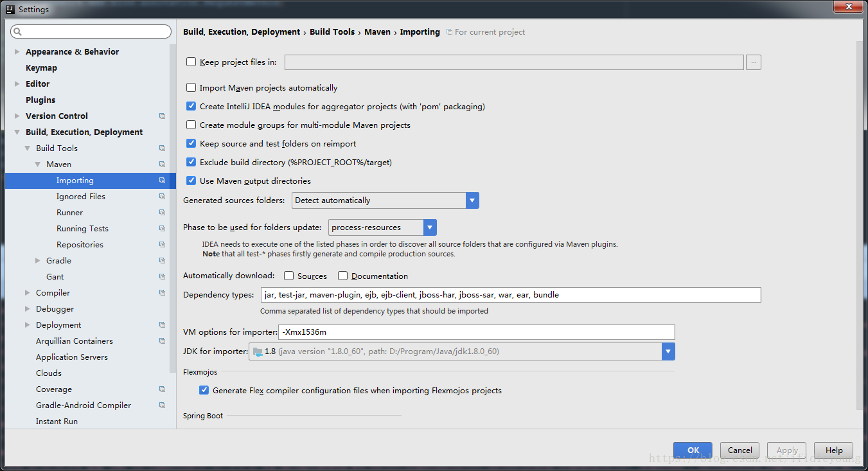Click the OK button
The image size is (868, 471).
tap(693, 450)
